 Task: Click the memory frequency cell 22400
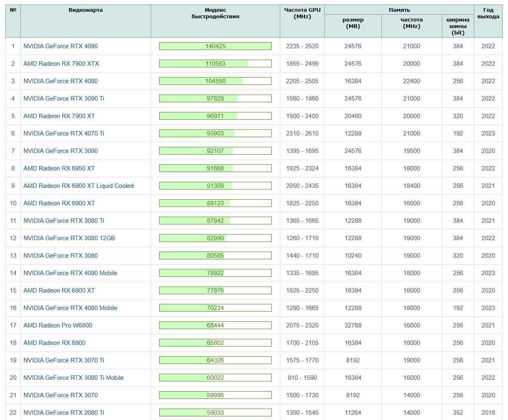[x=411, y=81]
